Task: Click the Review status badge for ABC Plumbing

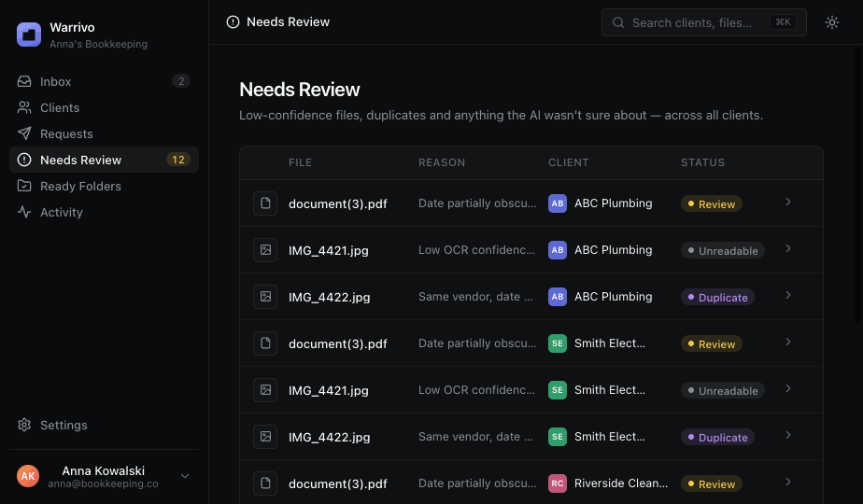Action: pos(712,203)
